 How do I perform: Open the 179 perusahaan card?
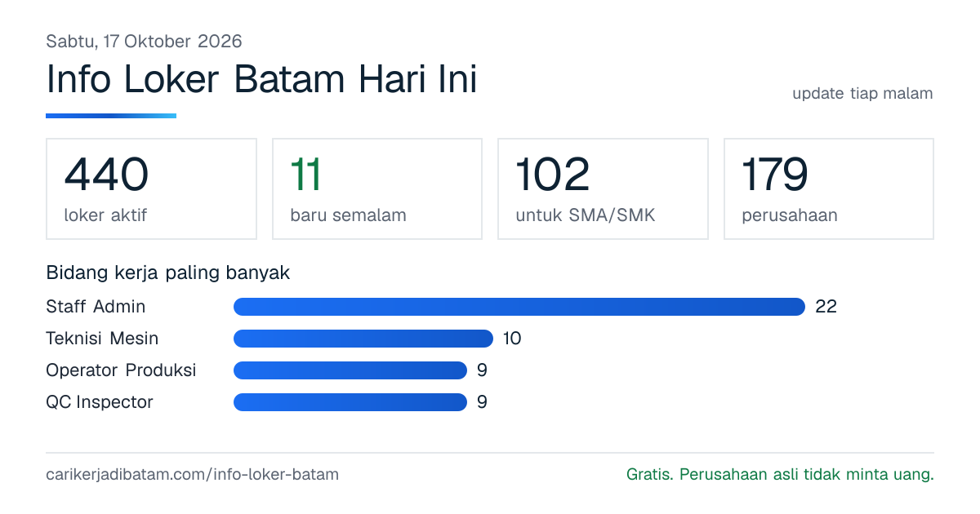click(829, 188)
